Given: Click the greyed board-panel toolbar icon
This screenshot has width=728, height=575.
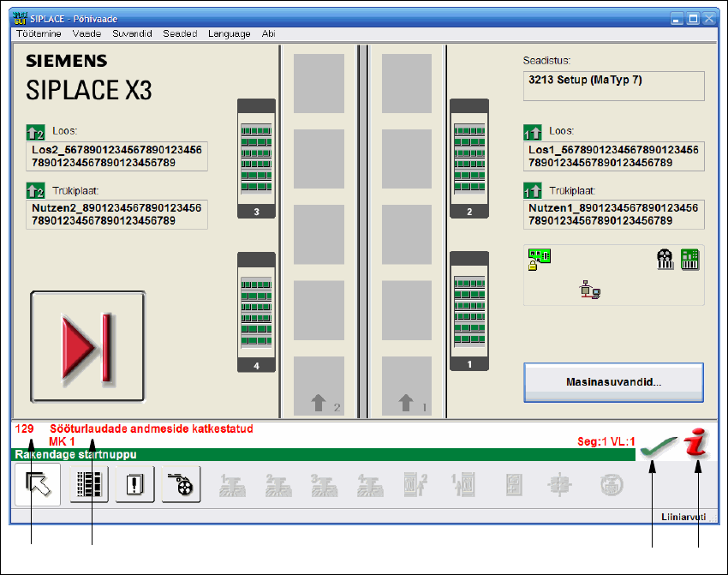Looking at the screenshot, I should pos(514,485).
